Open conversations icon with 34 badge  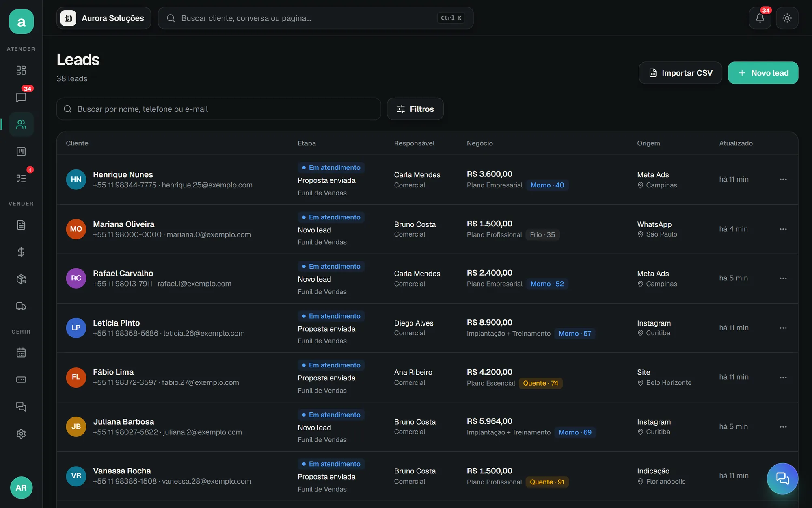point(21,97)
